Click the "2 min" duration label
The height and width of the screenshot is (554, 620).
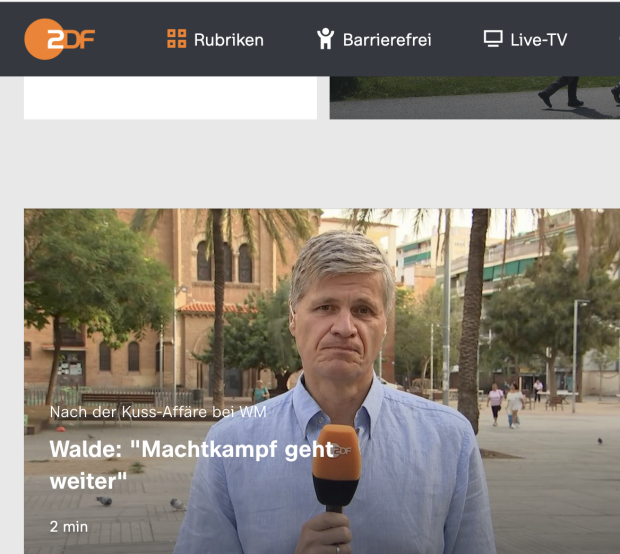point(68,526)
